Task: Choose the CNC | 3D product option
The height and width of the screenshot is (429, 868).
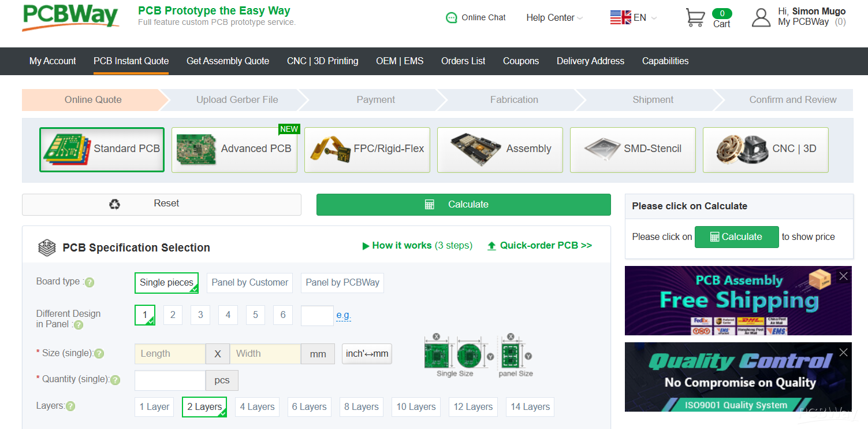Action: pos(765,149)
